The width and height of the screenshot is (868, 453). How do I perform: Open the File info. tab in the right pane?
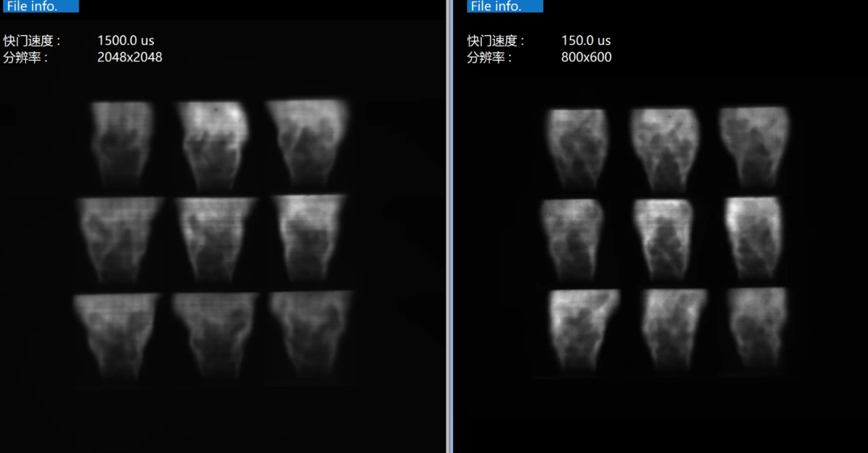pyautogui.click(x=504, y=6)
